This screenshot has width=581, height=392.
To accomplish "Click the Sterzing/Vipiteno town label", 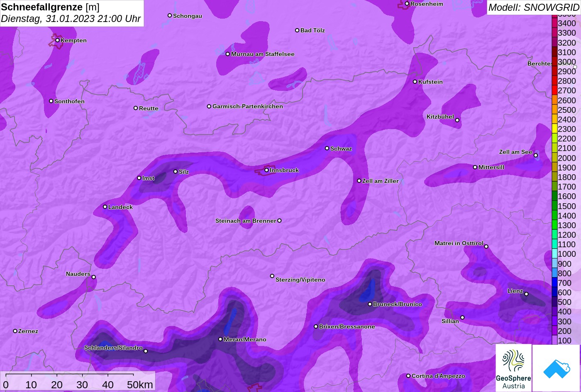I will point(300,280).
